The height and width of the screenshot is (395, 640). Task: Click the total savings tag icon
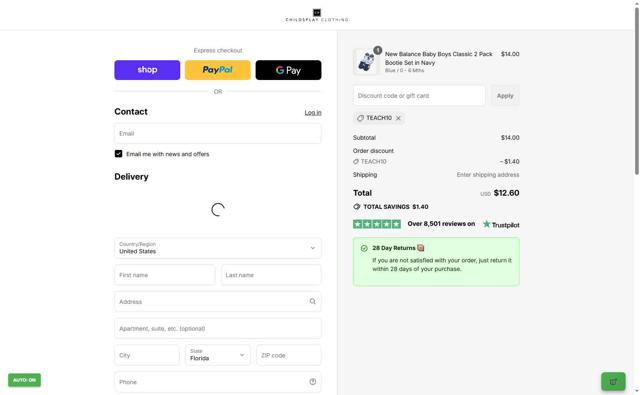[357, 207]
